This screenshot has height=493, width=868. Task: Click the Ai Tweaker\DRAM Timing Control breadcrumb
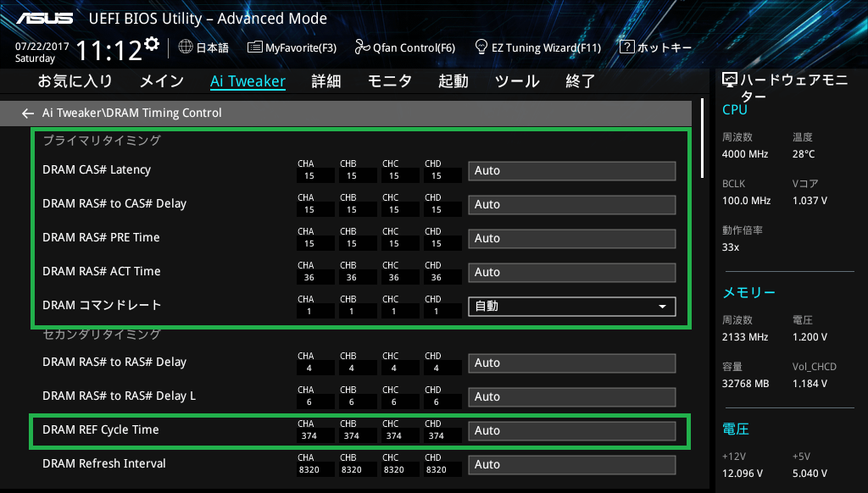click(x=131, y=113)
